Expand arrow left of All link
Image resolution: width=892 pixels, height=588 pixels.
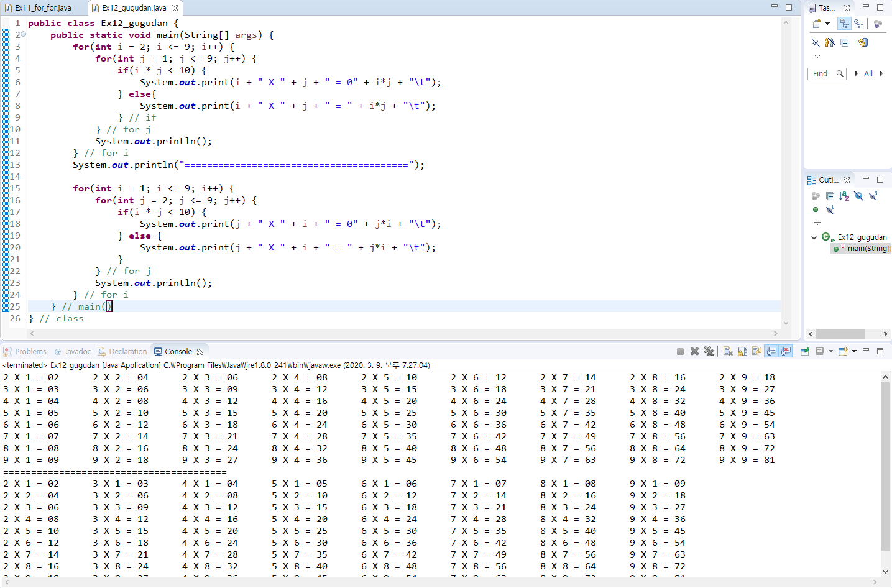[x=857, y=73]
